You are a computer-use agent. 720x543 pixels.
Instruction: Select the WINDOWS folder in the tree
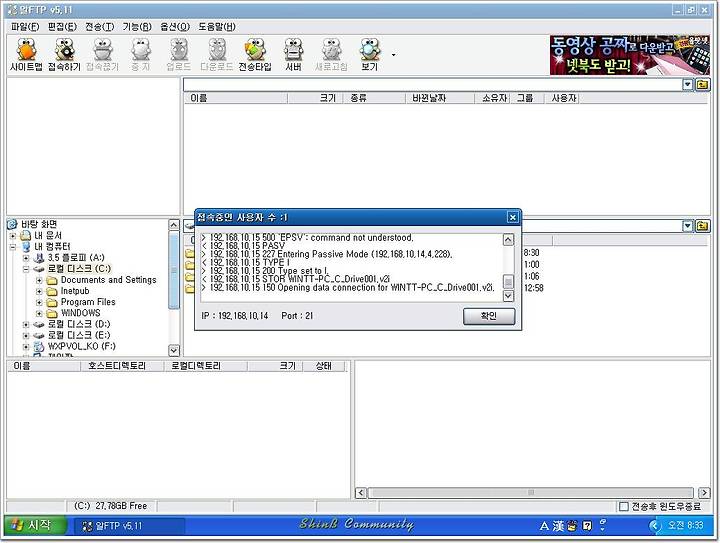(x=80, y=313)
